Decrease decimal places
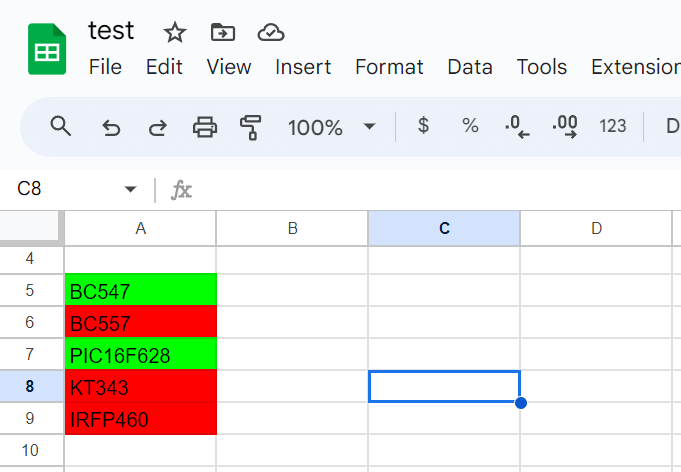 point(517,127)
